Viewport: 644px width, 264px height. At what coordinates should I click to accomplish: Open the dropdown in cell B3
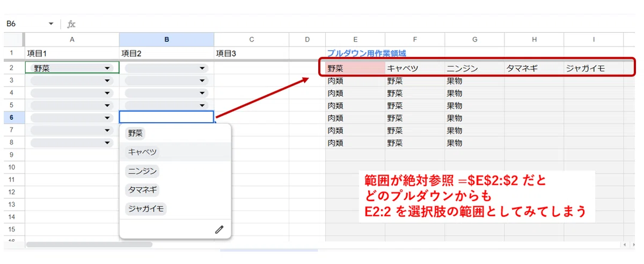(x=202, y=81)
